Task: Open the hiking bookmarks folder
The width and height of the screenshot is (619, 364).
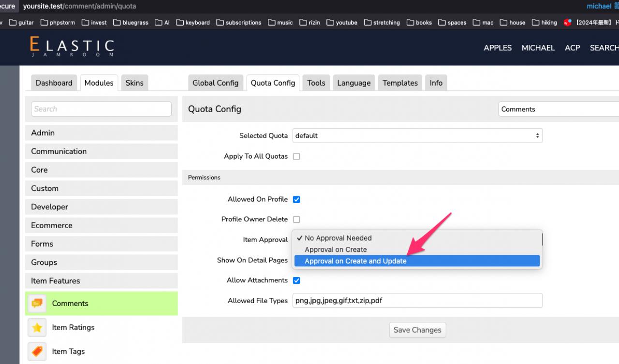Action: pyautogui.click(x=544, y=22)
